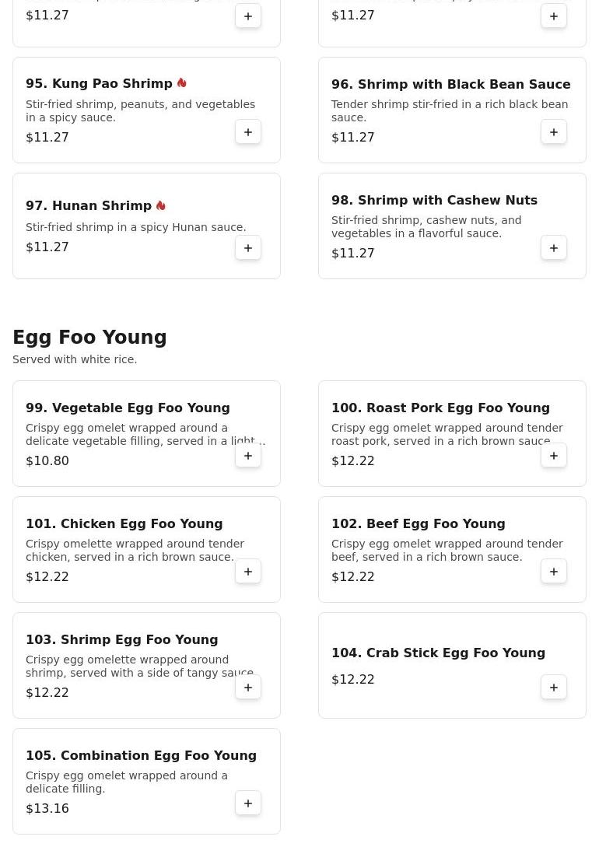Add Vegetable Egg Foo Young to cart
Viewport: 599px width, 868px height.
(248, 456)
